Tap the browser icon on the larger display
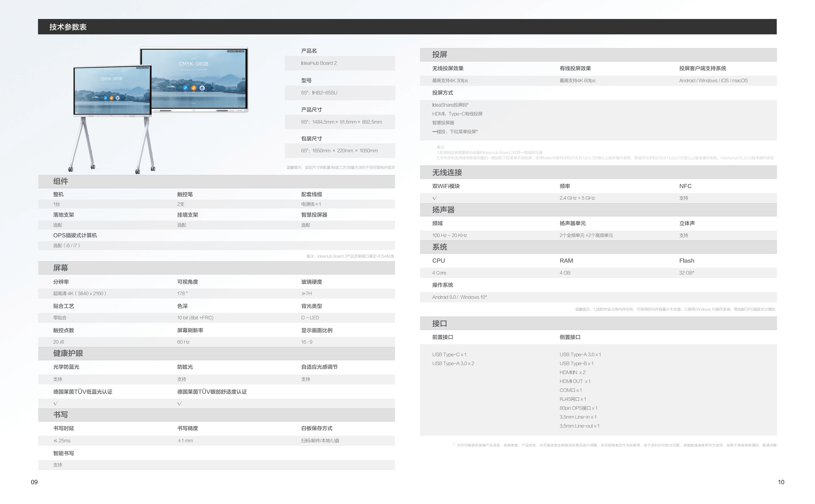This screenshot has width=815, height=504. 202,88
